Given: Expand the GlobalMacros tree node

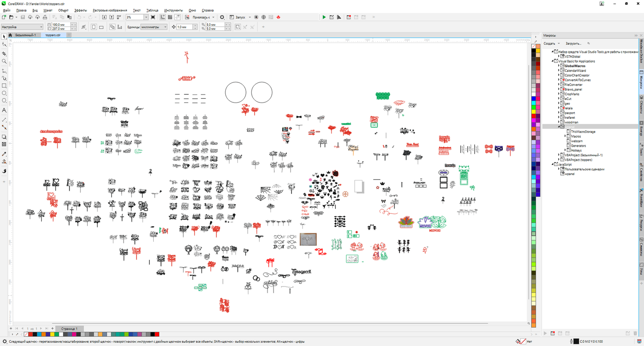Looking at the screenshot, I should point(559,66).
